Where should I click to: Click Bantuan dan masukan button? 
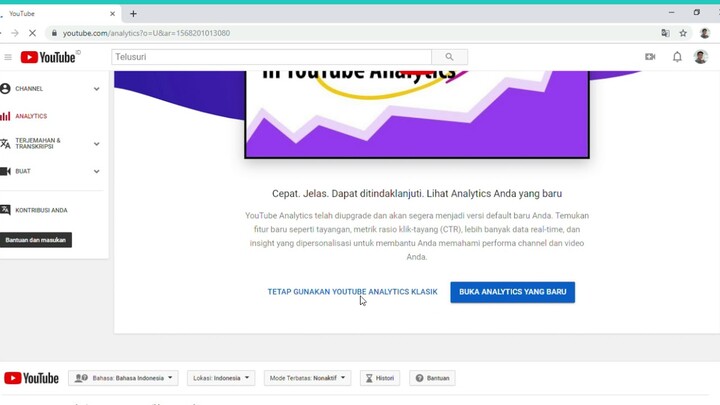point(35,240)
